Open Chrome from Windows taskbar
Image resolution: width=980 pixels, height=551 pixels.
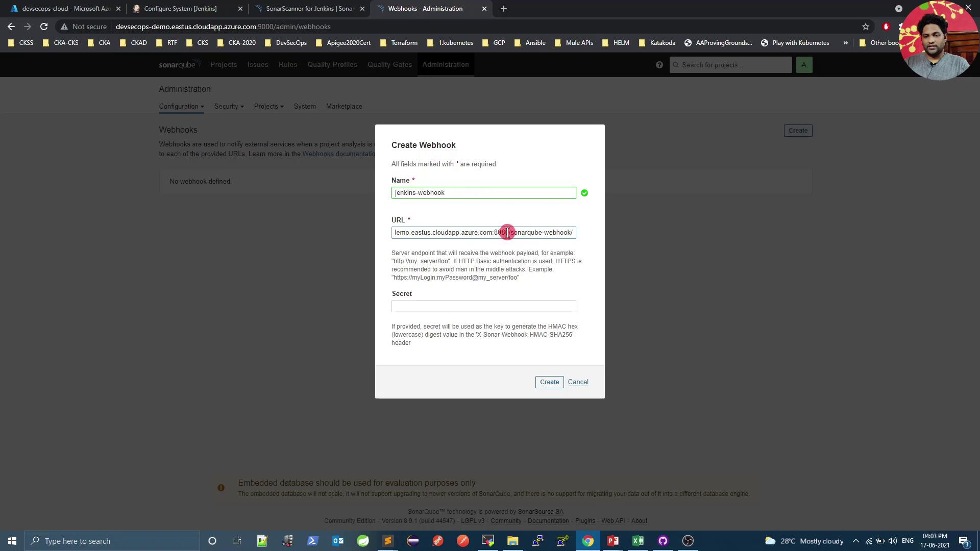pyautogui.click(x=588, y=541)
